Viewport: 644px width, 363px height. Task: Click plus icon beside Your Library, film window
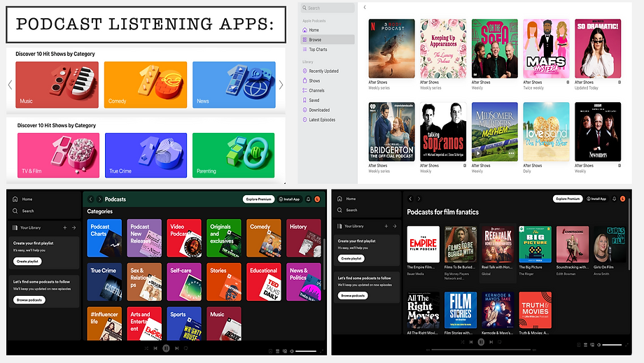(386, 226)
